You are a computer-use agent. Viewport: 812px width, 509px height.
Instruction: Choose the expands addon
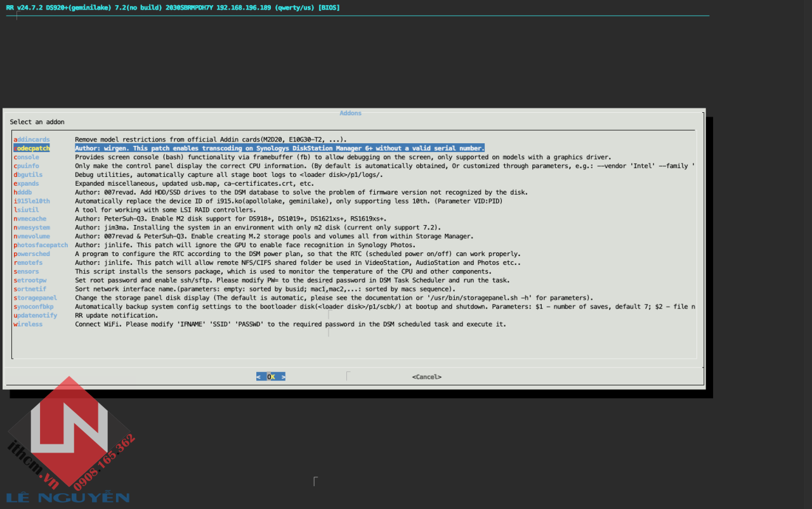point(27,184)
